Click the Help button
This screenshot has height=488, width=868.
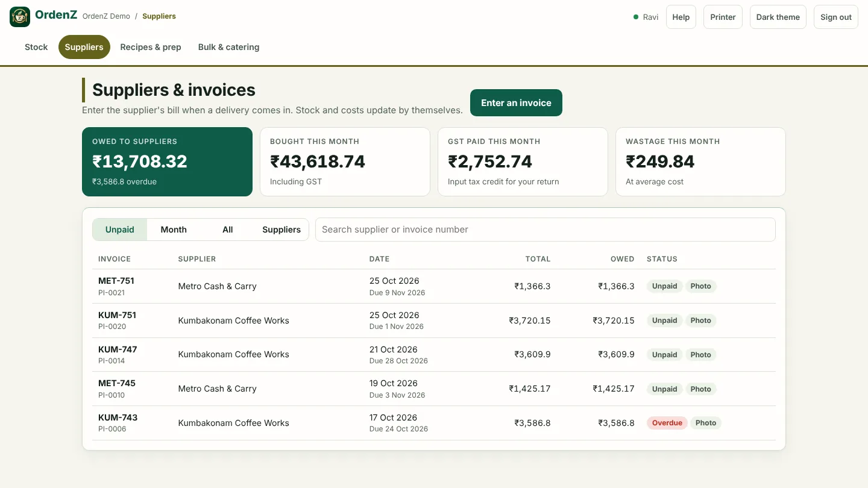point(681,17)
